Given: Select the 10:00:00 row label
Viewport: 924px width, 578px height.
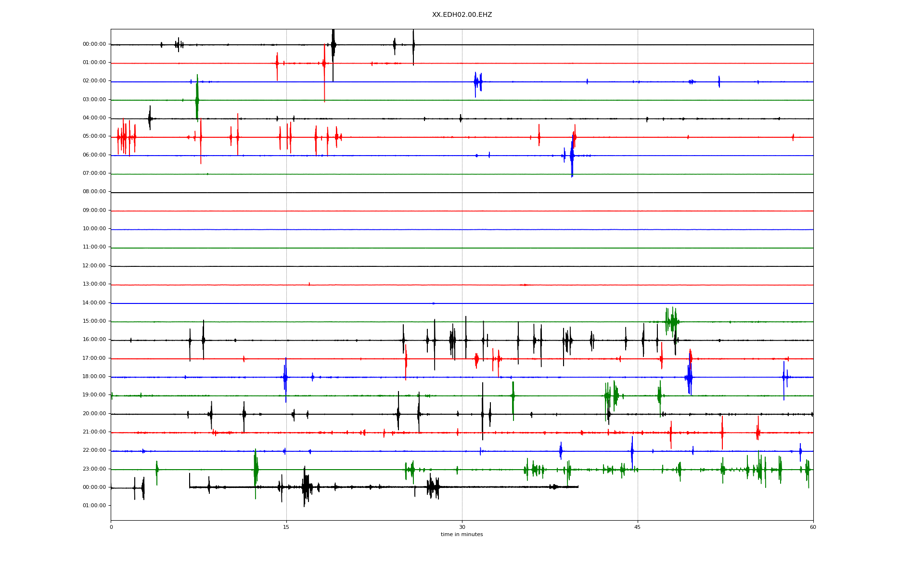Looking at the screenshot, I should 94,229.
